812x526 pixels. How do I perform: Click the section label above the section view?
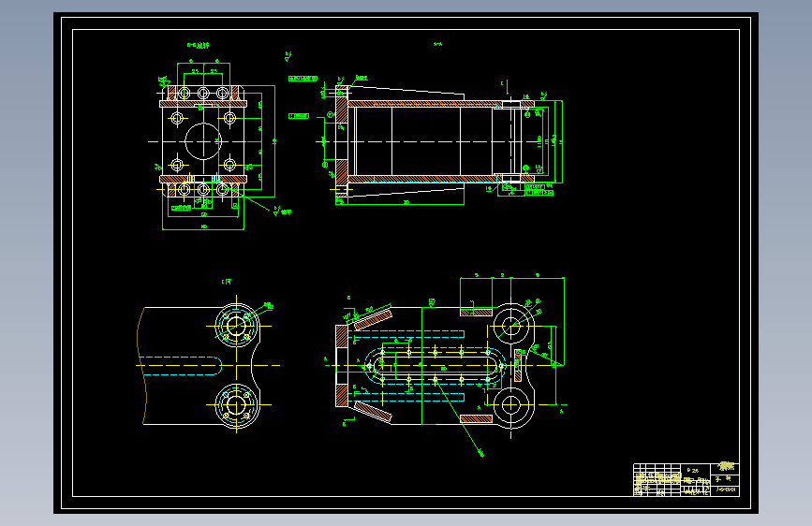pos(437,45)
